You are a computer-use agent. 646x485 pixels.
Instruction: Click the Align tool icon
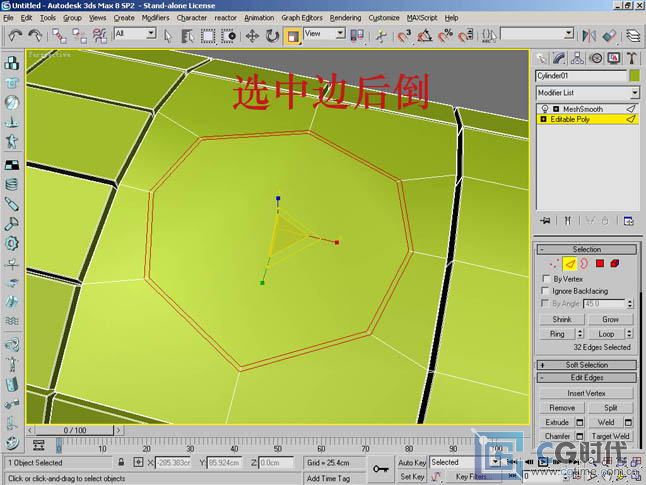coord(609,36)
